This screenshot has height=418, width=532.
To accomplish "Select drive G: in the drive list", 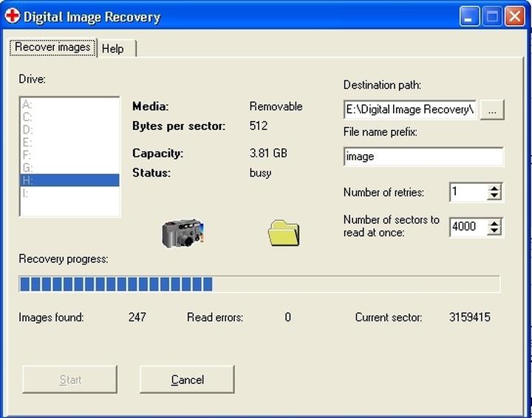I will (69, 168).
